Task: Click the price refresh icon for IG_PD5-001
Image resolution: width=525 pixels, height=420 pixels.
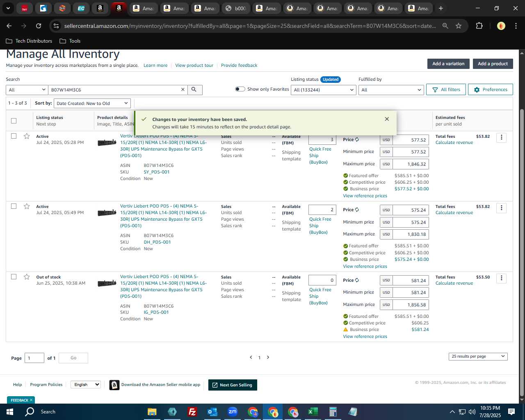Action: tap(357, 281)
